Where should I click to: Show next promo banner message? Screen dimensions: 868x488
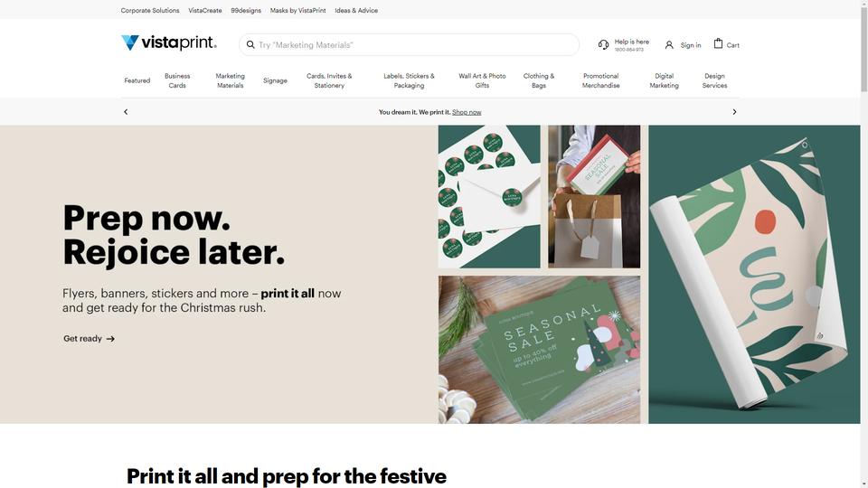734,112
